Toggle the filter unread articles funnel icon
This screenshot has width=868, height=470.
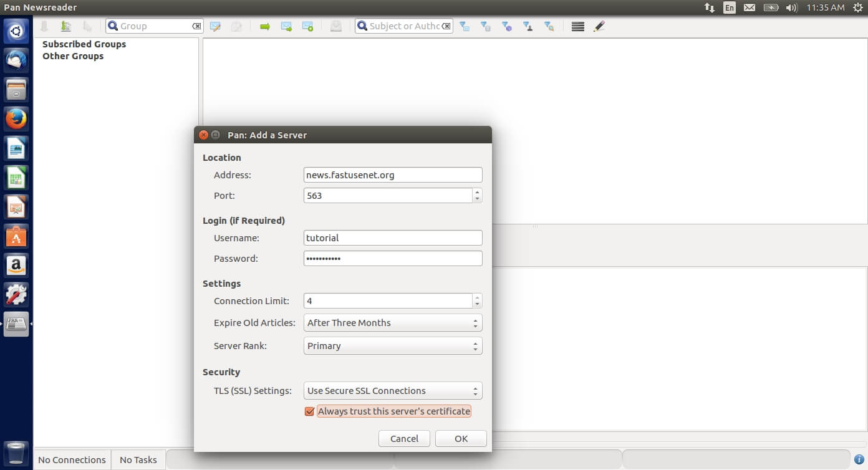pos(465,26)
